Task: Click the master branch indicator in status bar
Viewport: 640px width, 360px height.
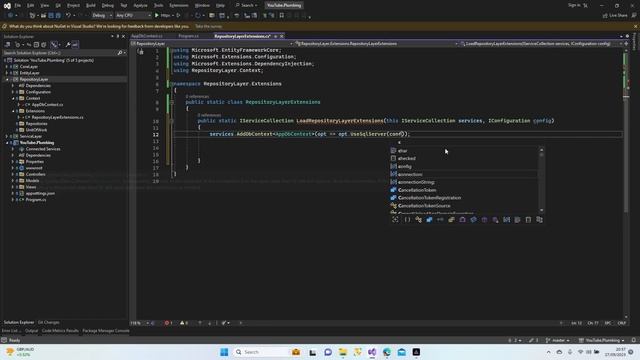Action: (558, 340)
